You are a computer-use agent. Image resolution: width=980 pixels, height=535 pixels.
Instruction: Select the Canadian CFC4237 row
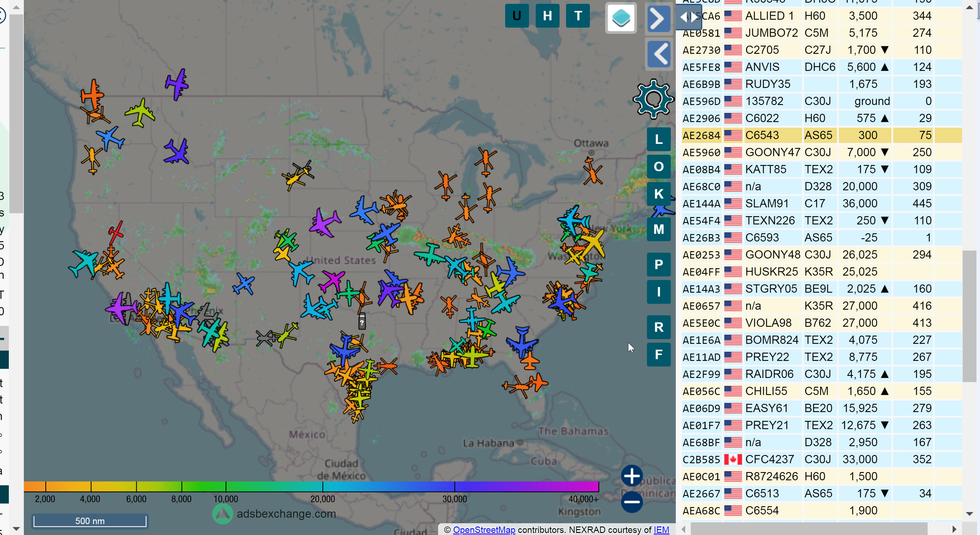pos(822,459)
